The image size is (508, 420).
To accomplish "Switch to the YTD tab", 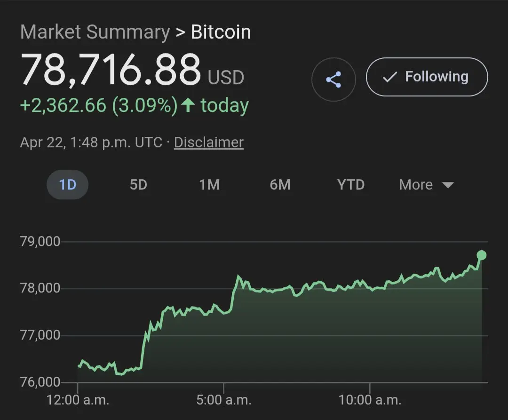I will pyautogui.click(x=351, y=185).
